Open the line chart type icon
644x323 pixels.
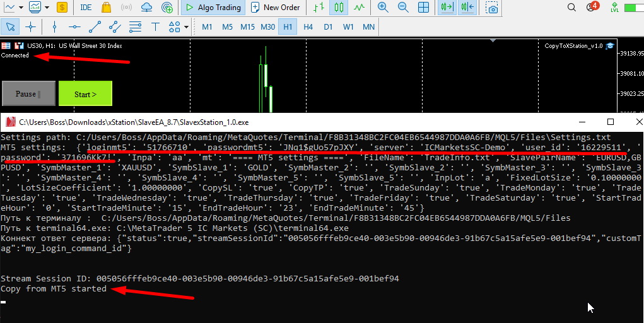click(x=9, y=7)
